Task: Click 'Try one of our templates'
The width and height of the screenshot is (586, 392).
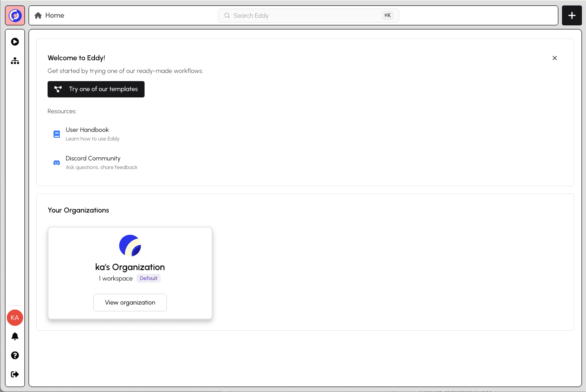Action: (96, 89)
